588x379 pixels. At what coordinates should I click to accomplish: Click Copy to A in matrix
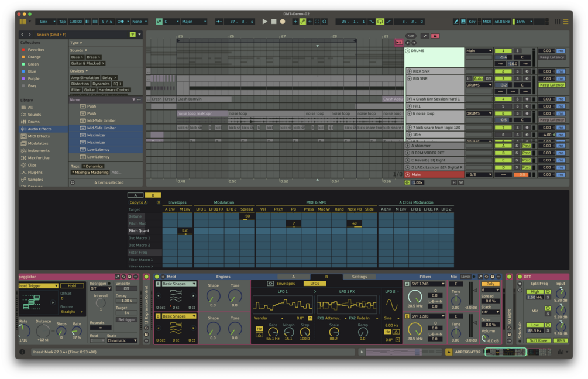click(138, 202)
